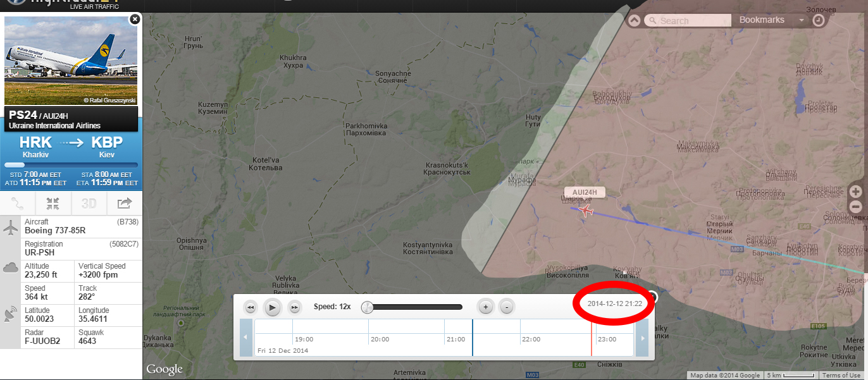Click the center-on-aircraft arrows icon
Screen dimensions: 868x380
point(53,204)
